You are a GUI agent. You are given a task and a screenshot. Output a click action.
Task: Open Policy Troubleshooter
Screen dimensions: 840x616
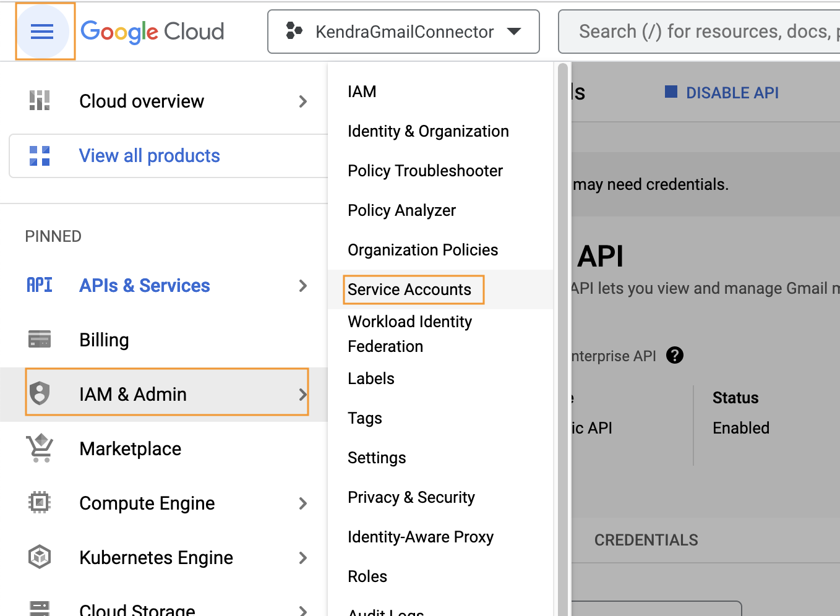tap(425, 171)
